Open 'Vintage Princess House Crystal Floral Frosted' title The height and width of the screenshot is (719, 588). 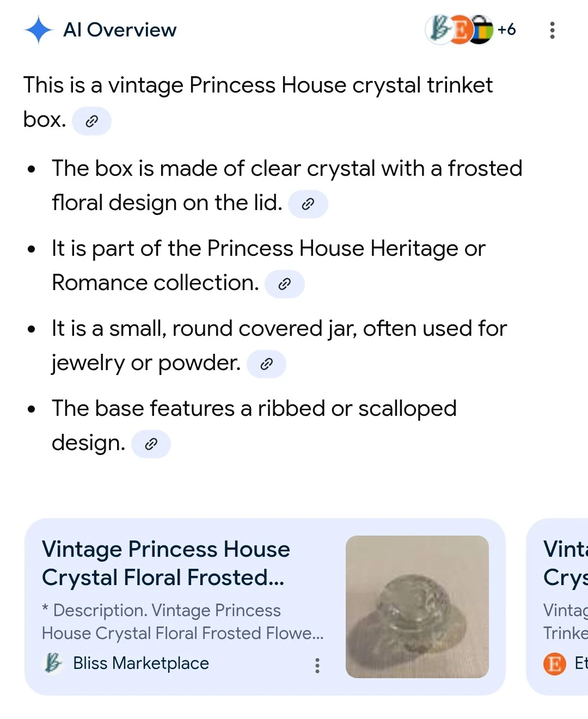coord(166,563)
